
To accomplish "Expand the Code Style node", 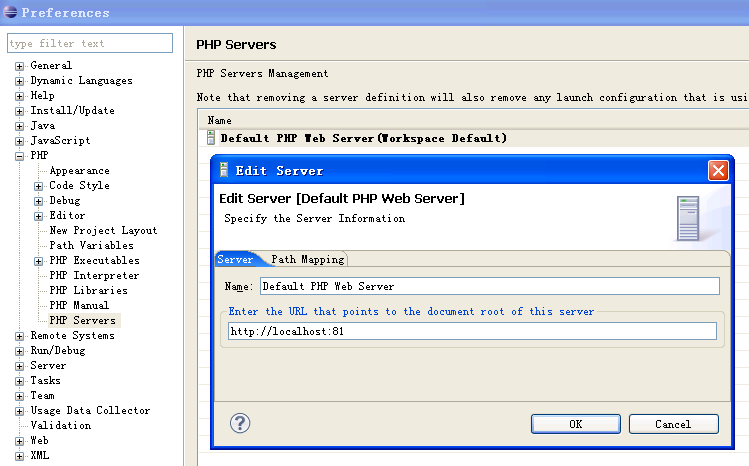I will coord(38,186).
